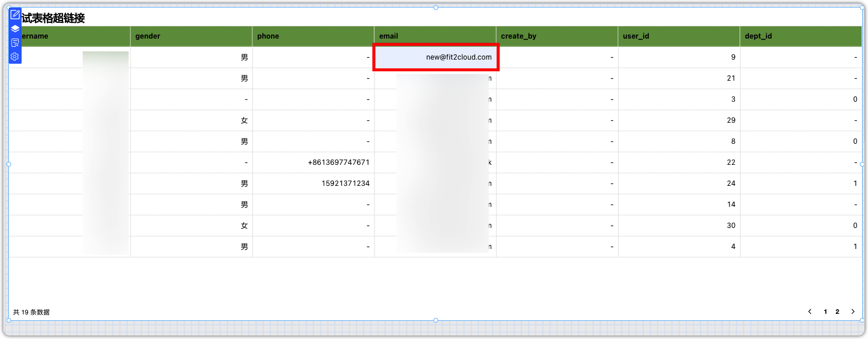Click the phone column header
The image size is (868, 339).
coord(314,36)
